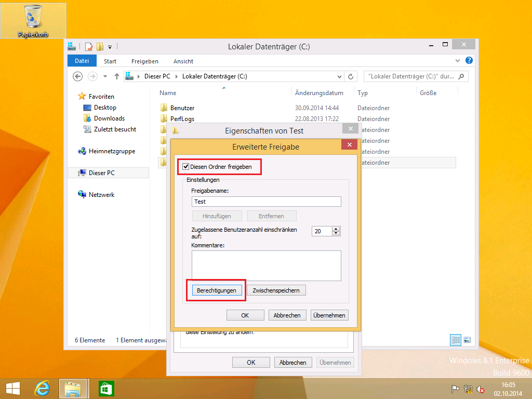The image size is (532, 399).
Task: Click the search magnifier icon in Explorer
Action: 461,77
